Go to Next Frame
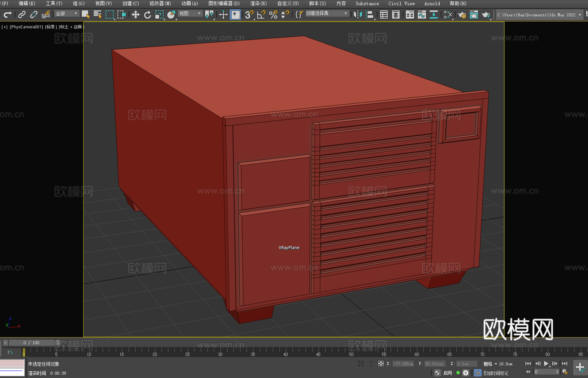This screenshot has height=378, width=588. click(555, 364)
